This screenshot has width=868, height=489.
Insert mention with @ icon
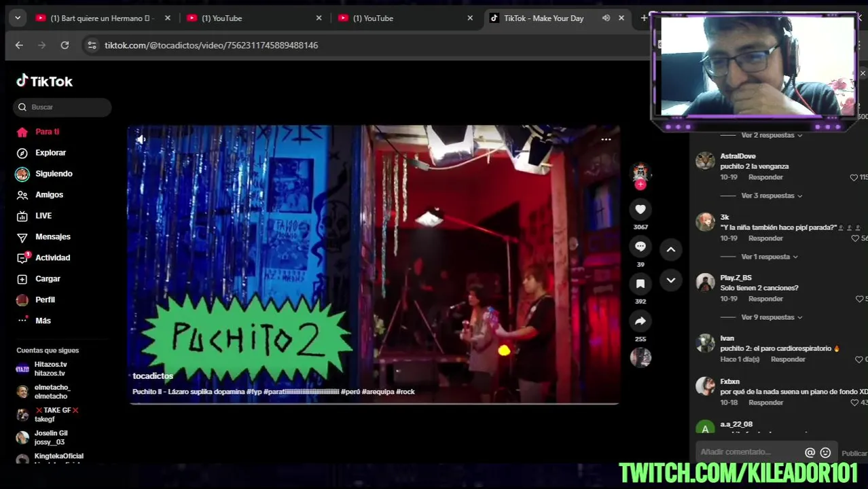click(810, 452)
